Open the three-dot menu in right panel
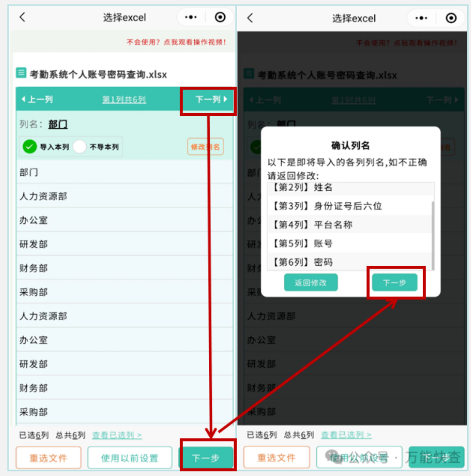 pos(421,18)
